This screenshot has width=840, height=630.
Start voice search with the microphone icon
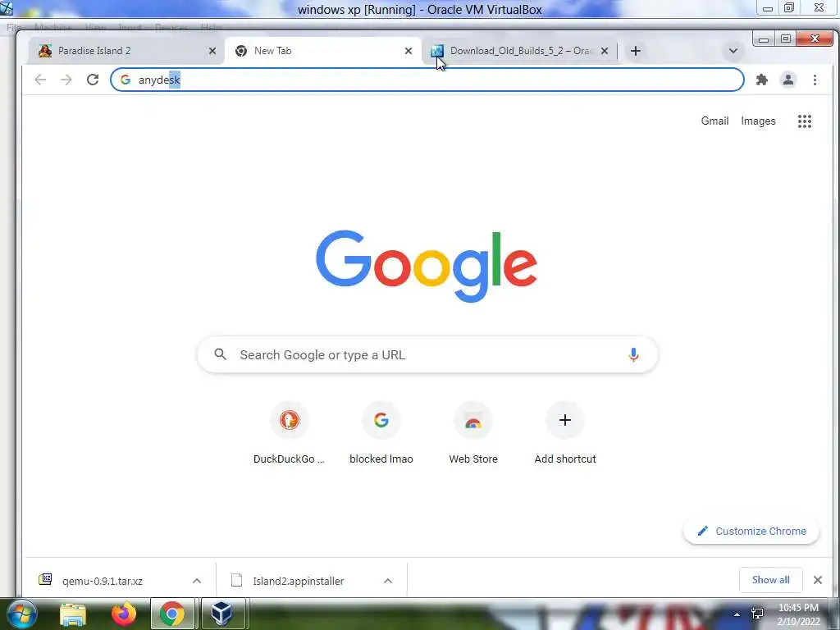[633, 354]
